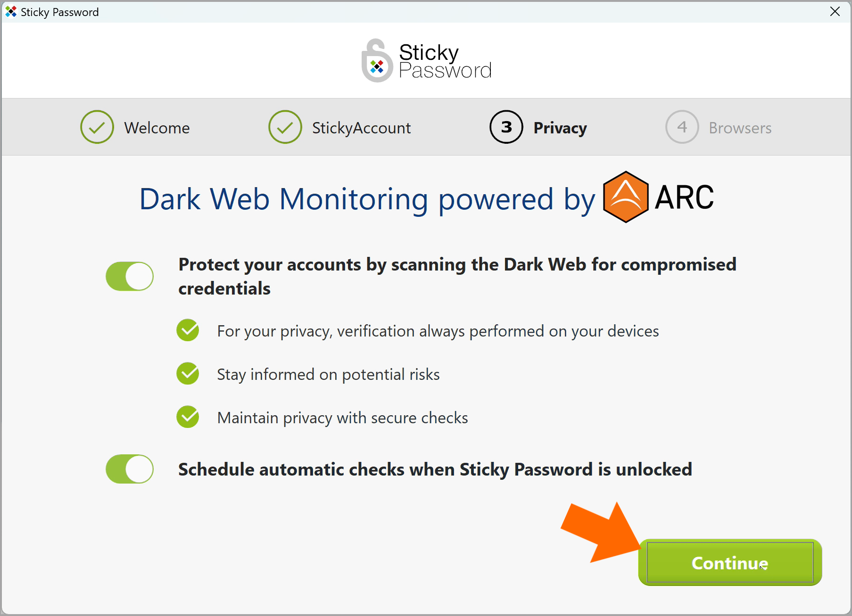
Task: Click the Dark Web Monitoring heading
Action: (x=367, y=199)
